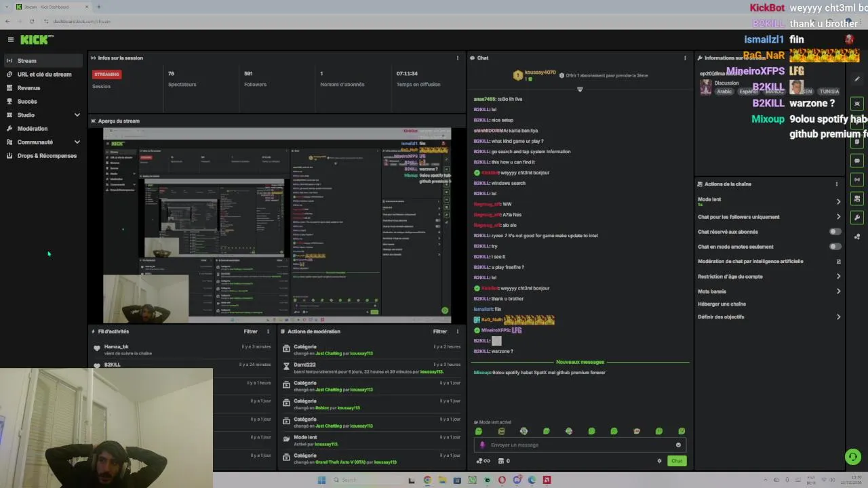Click the stream preview thumbnail
The width and height of the screenshot is (868, 488).
(277, 225)
